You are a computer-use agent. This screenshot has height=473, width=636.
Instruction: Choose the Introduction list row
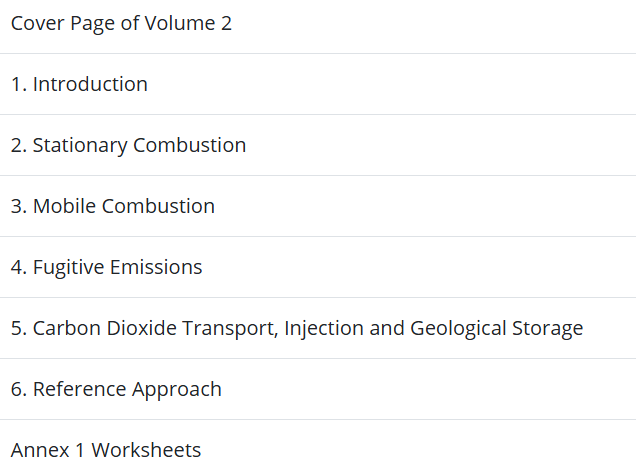(x=79, y=84)
